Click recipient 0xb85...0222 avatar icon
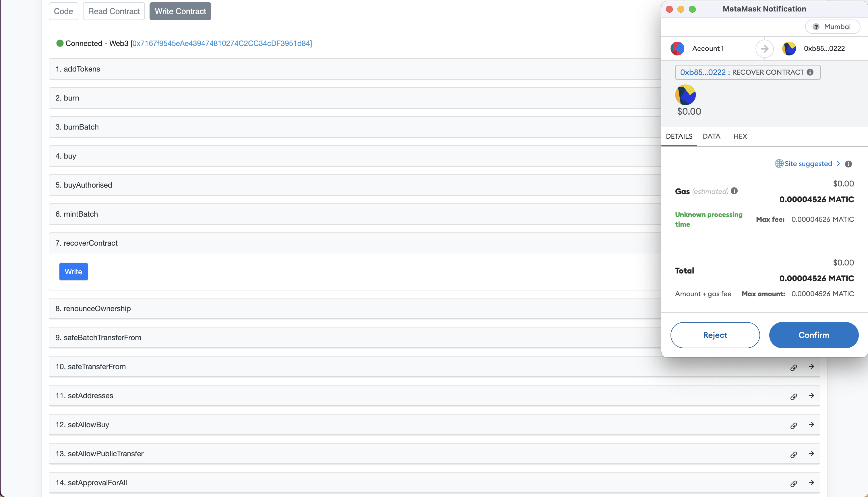868x497 pixels. point(789,49)
